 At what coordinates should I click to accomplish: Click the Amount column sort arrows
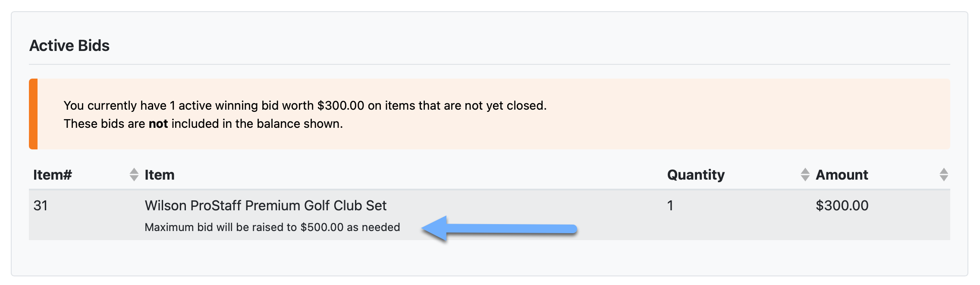point(944,174)
